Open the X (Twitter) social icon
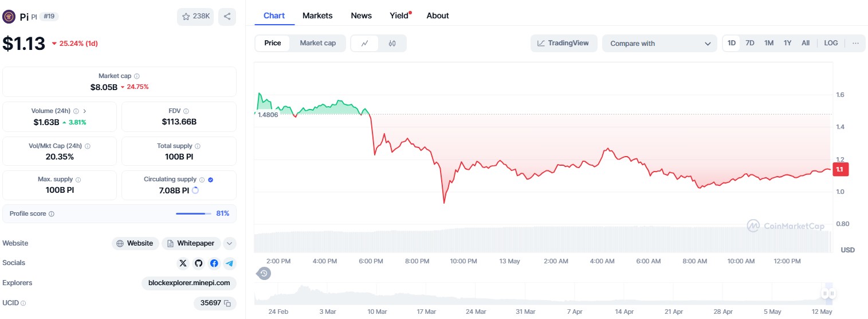 183,263
